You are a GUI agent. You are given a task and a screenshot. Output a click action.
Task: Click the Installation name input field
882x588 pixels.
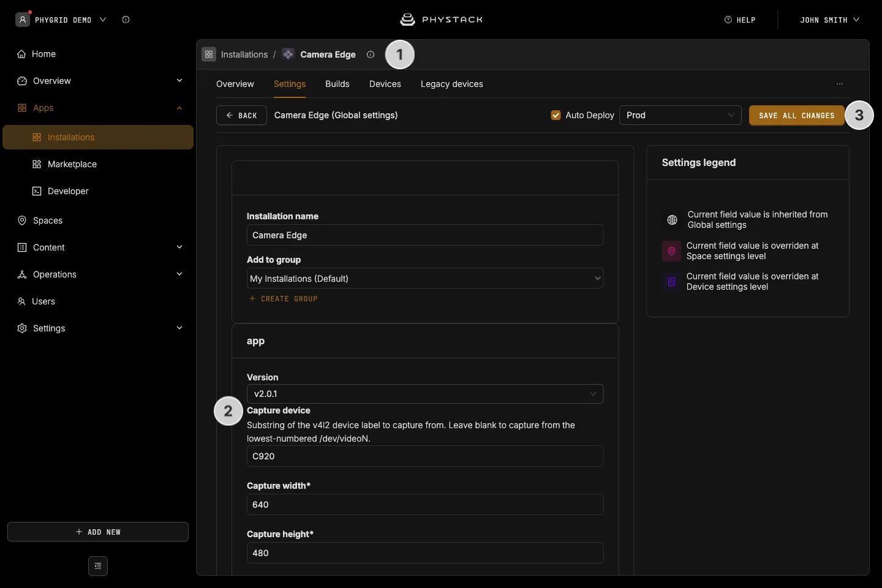(425, 235)
